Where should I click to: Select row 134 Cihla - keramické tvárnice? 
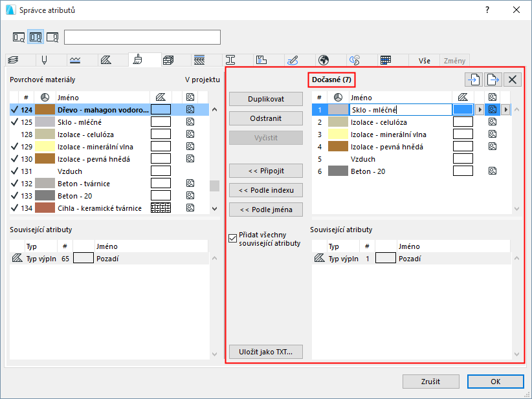click(x=109, y=208)
